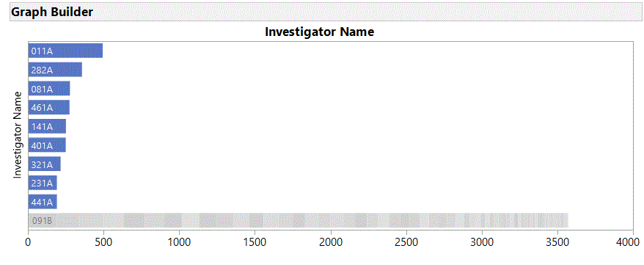Image resolution: width=644 pixels, height=265 pixels.
Task: Click the 500 x-axis tick label
Action: tap(103, 242)
